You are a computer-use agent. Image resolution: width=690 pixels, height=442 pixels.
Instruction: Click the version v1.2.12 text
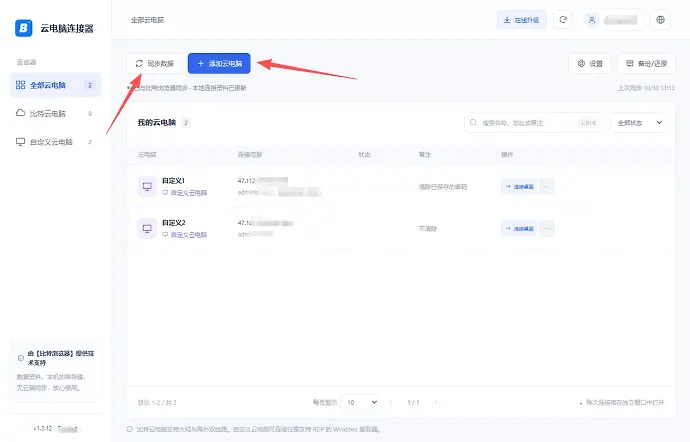click(x=43, y=428)
